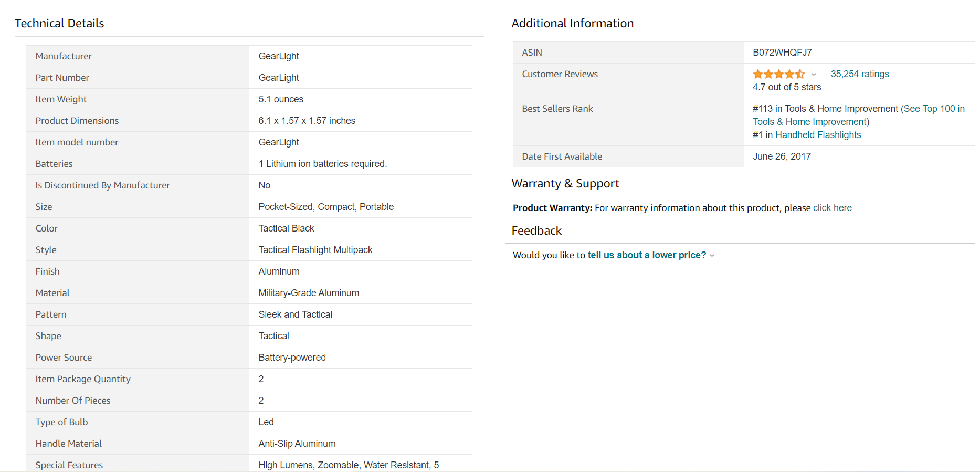This screenshot has width=980, height=472.
Task: Click the Part Number label
Action: [x=62, y=78]
